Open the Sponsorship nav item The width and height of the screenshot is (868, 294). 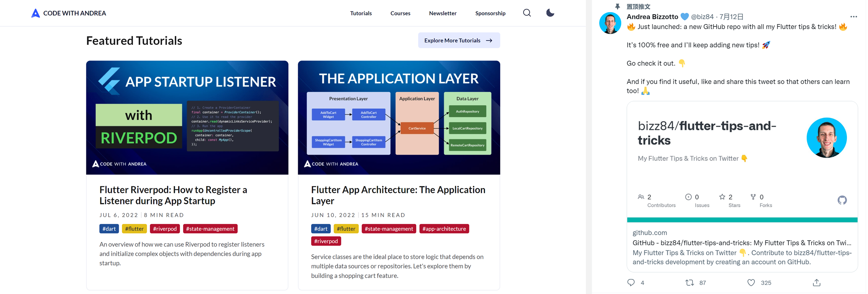490,13
